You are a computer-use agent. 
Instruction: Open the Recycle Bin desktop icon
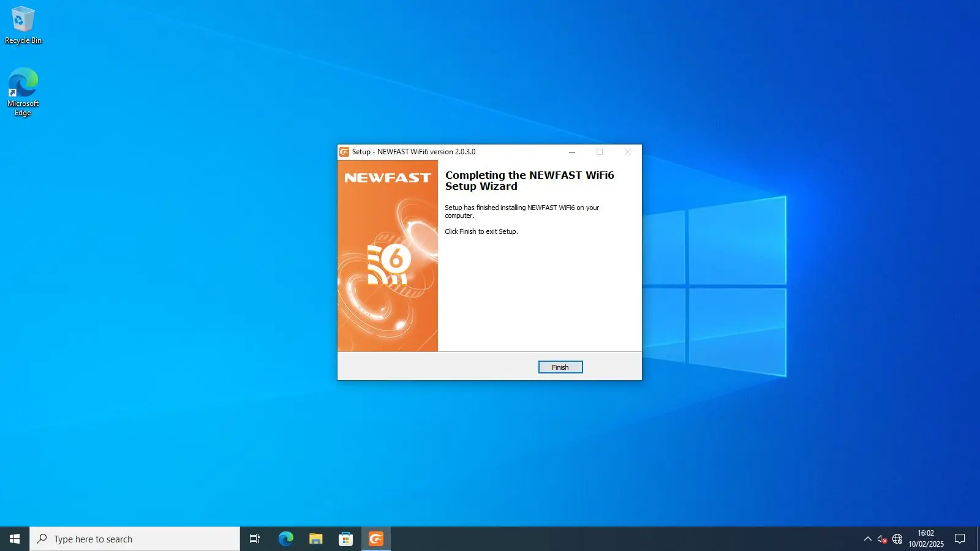tap(23, 25)
